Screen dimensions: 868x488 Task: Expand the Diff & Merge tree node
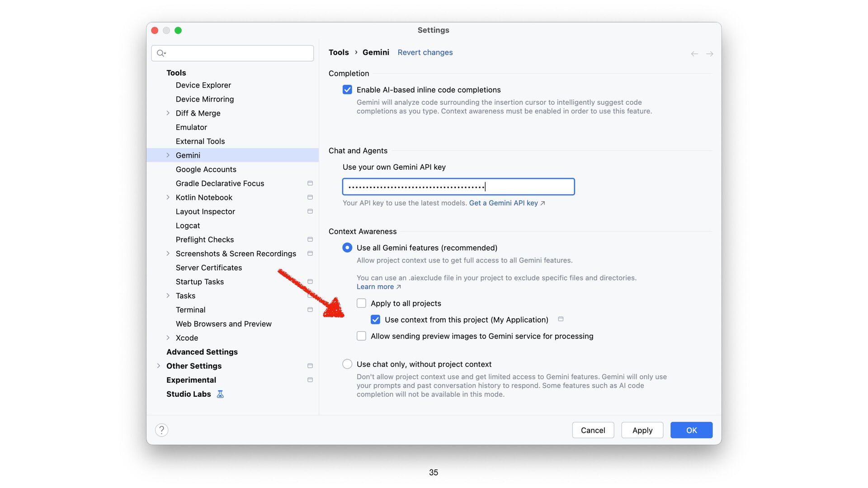(x=168, y=113)
